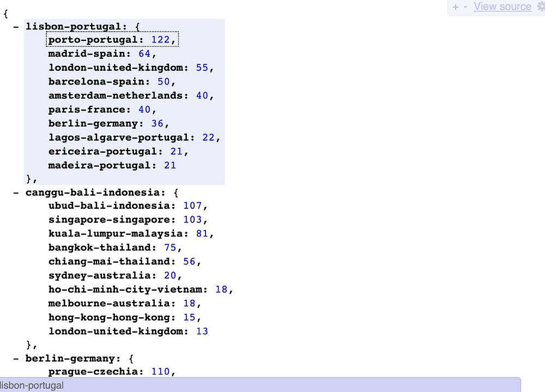Click the value 64 next to madrid-spain
Screen dimensions: 545x392
(144, 54)
